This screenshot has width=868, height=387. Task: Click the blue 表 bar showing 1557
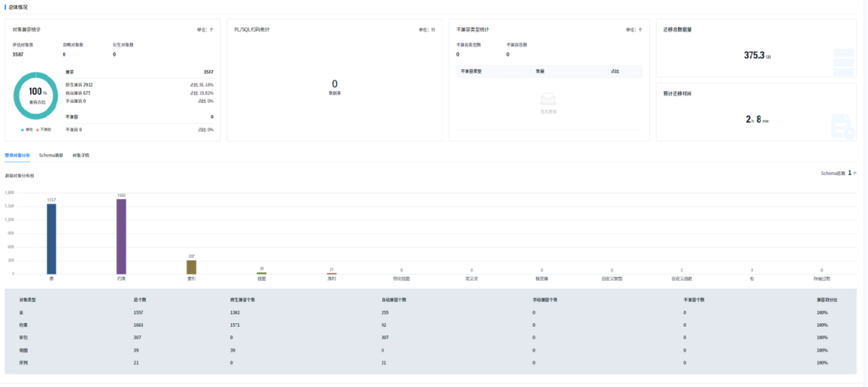coord(51,239)
